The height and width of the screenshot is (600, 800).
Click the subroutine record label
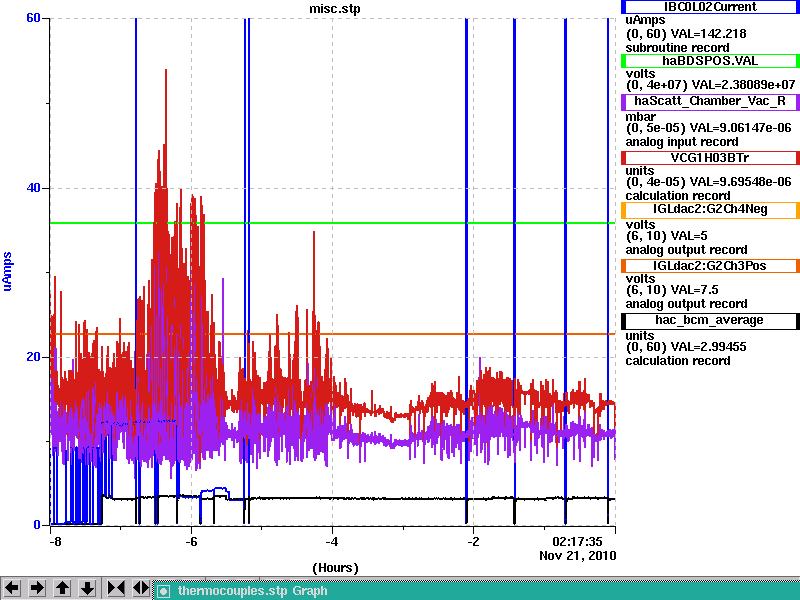[677, 48]
